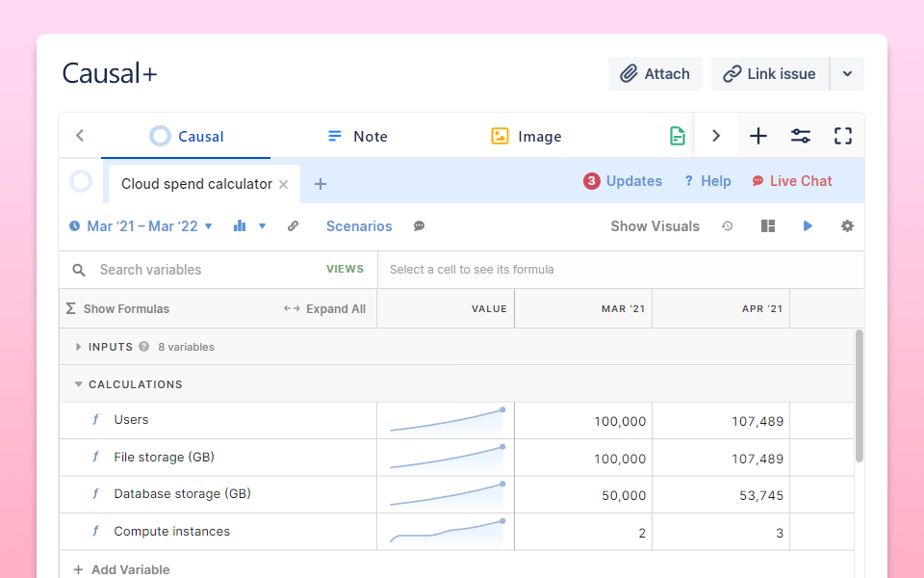
Task: Click the dashboard layout icon
Action: (x=767, y=226)
